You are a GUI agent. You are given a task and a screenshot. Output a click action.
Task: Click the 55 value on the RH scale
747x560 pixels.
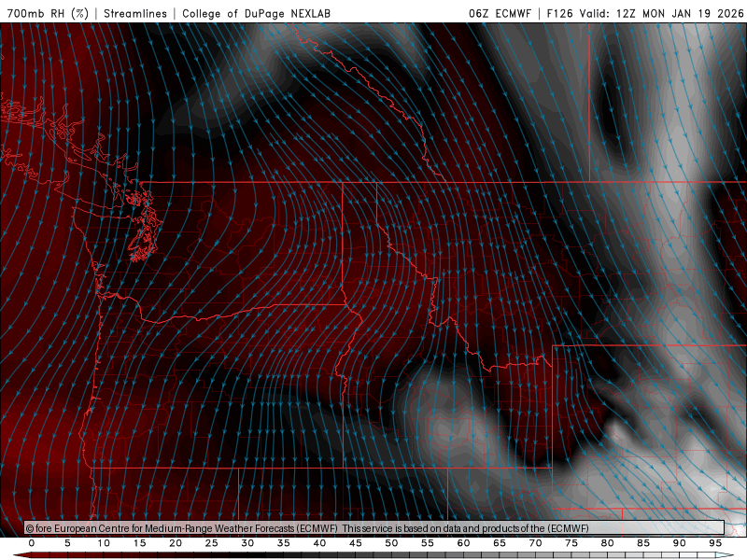(428, 543)
